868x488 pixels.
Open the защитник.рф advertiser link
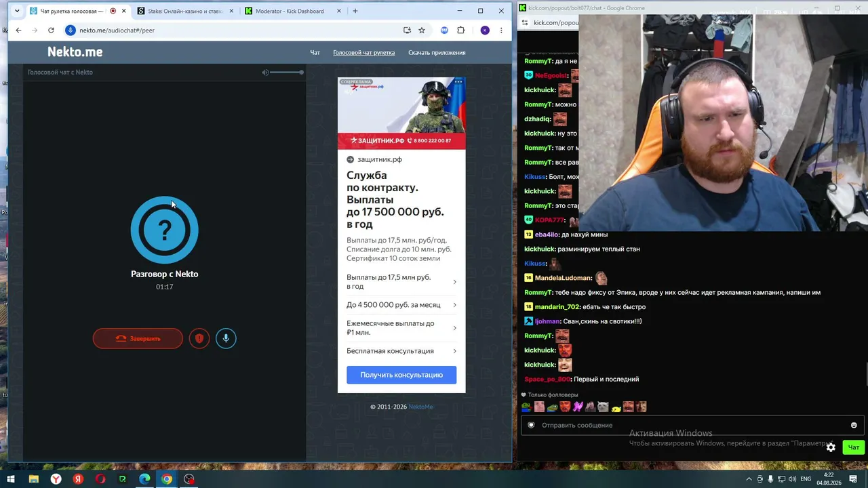[380, 159]
